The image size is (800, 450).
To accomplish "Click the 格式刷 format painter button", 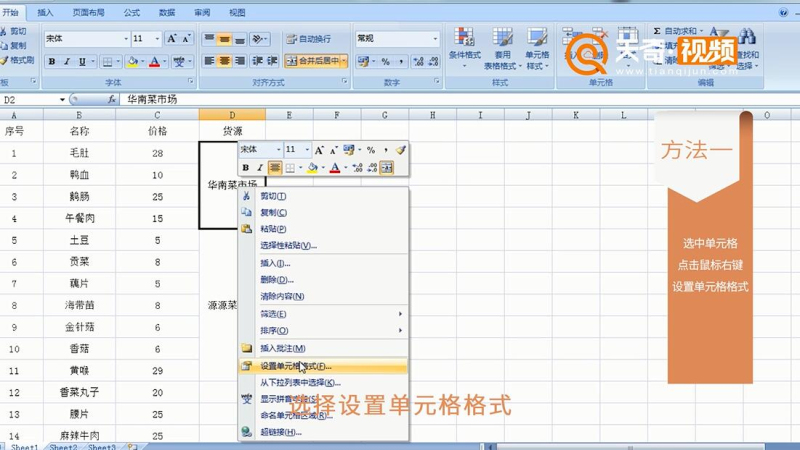I will (x=17, y=60).
